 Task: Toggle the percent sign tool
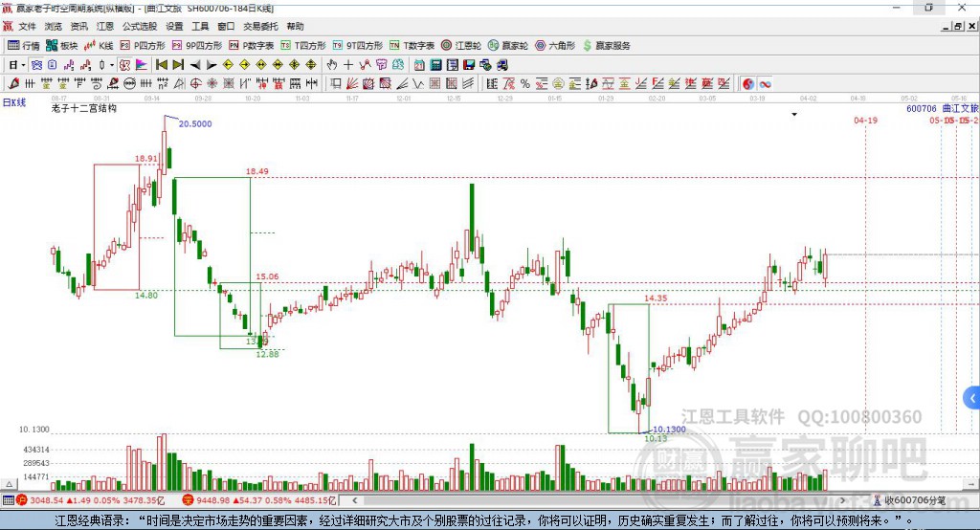525,84
